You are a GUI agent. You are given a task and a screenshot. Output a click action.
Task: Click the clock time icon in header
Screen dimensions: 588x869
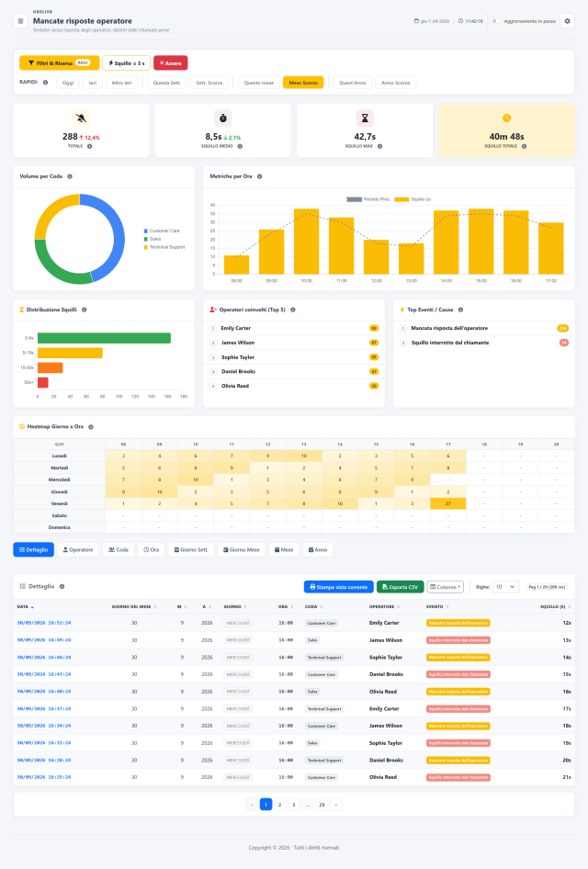[x=460, y=21]
